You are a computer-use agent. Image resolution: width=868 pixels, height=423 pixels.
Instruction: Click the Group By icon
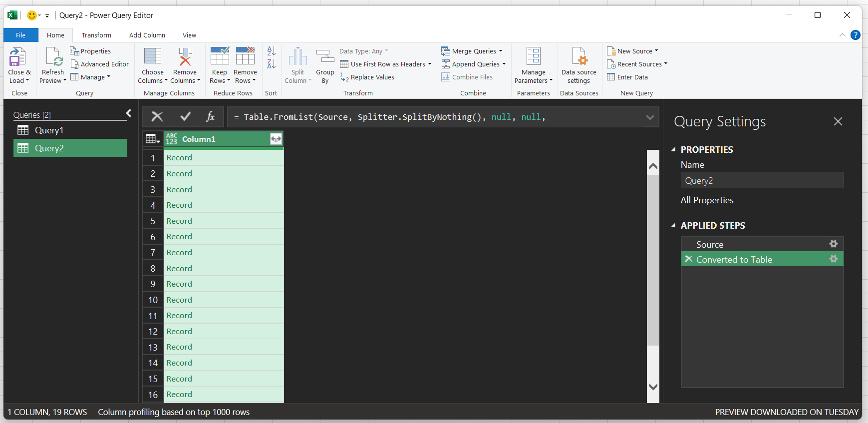click(x=325, y=56)
